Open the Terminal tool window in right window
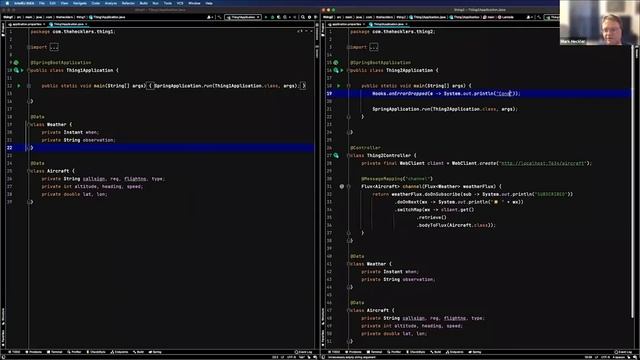Screen dimensions: 640x360 click(x=375, y=352)
